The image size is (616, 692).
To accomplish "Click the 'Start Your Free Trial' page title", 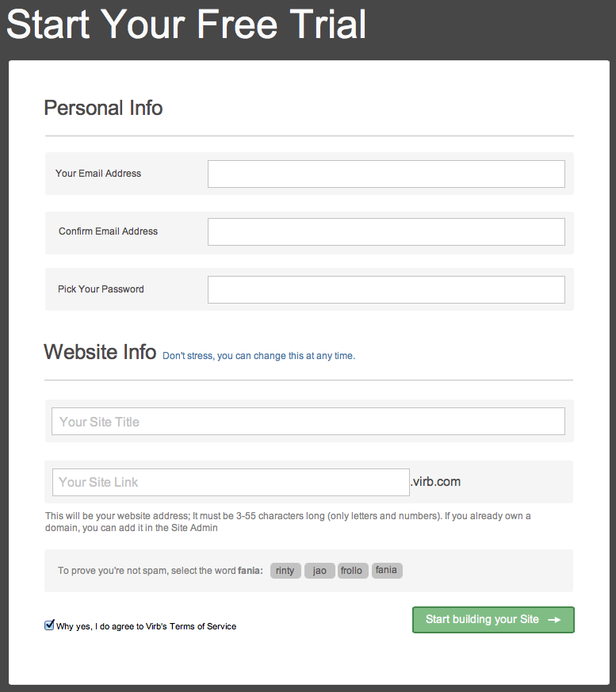I will (x=186, y=25).
